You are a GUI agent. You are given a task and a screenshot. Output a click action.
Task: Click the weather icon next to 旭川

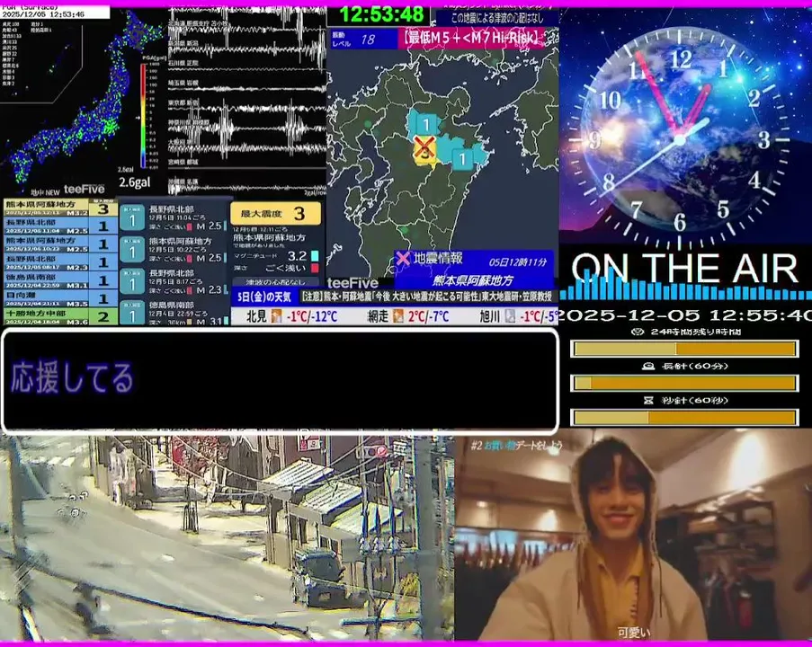click(x=510, y=316)
